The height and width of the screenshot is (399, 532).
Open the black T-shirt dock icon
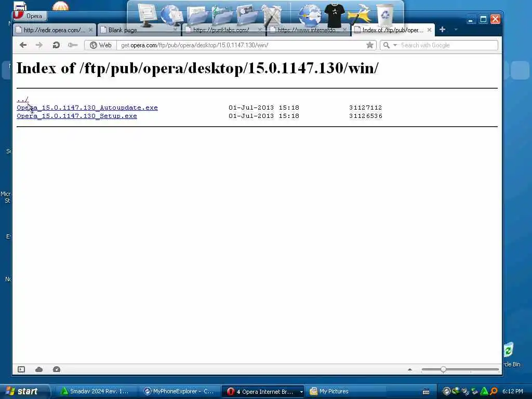pos(335,16)
